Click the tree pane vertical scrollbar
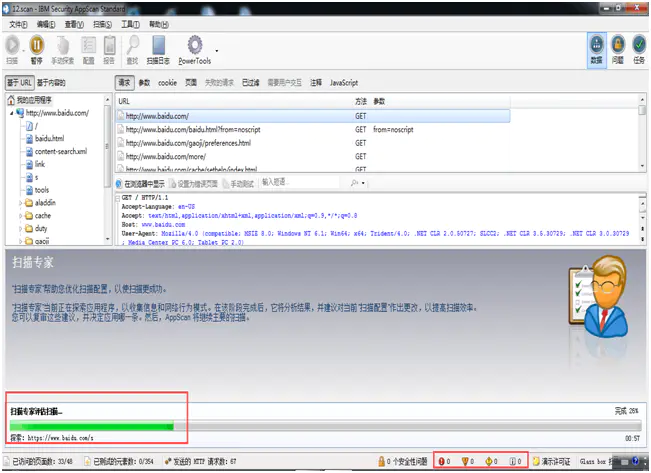The image size is (651, 473). coord(108,169)
